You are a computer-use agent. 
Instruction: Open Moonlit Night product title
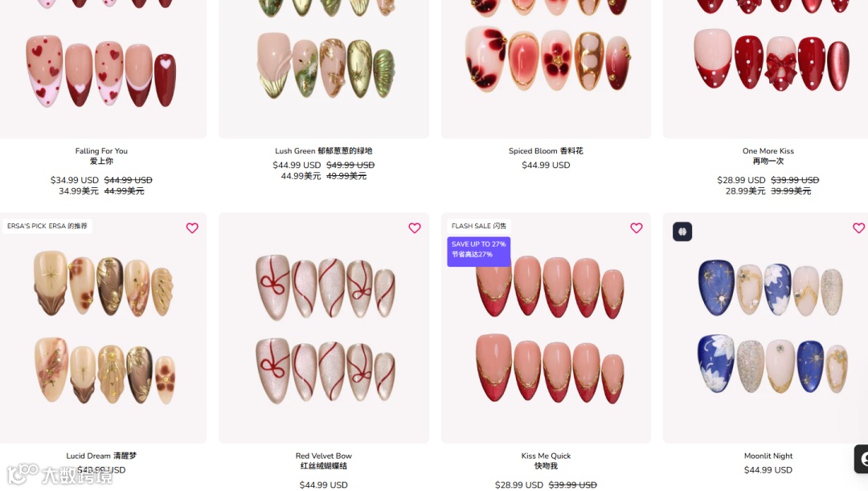768,456
